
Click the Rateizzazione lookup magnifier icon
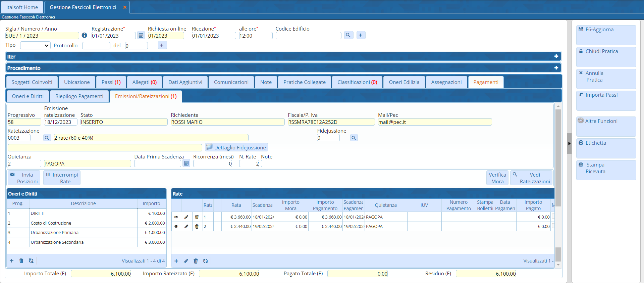pos(47,138)
